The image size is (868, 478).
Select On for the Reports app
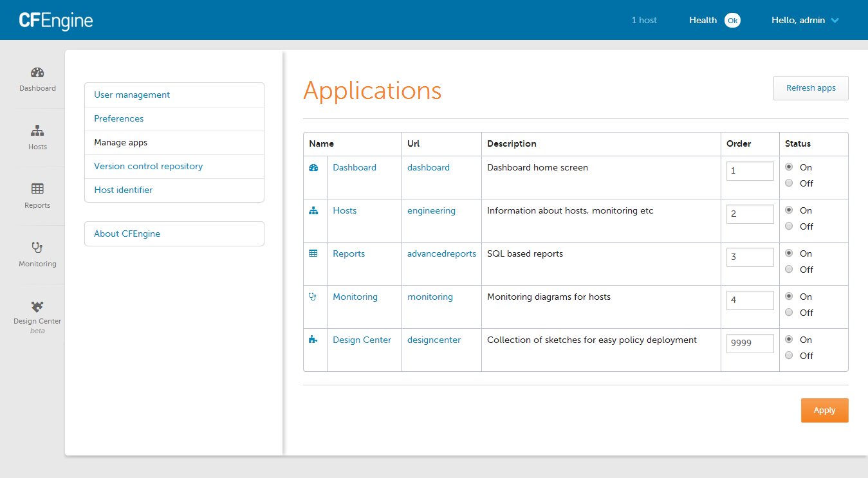tap(789, 253)
